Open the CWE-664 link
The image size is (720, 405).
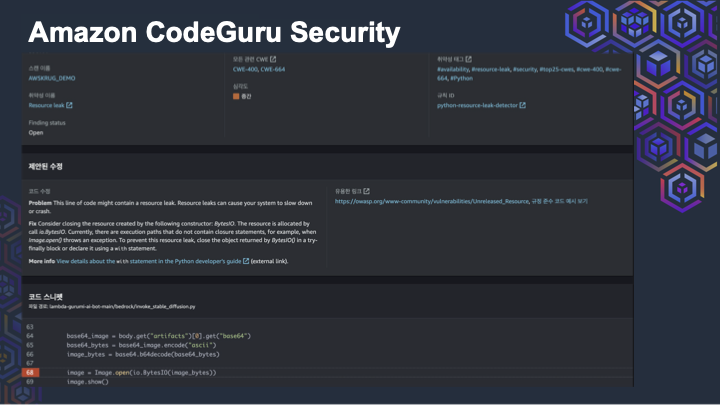coord(273,69)
